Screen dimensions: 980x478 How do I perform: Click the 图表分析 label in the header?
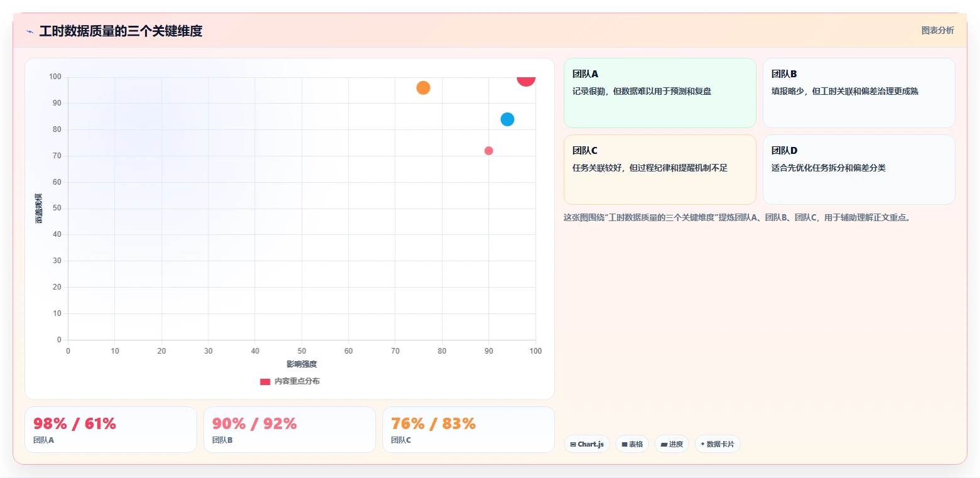tap(937, 31)
